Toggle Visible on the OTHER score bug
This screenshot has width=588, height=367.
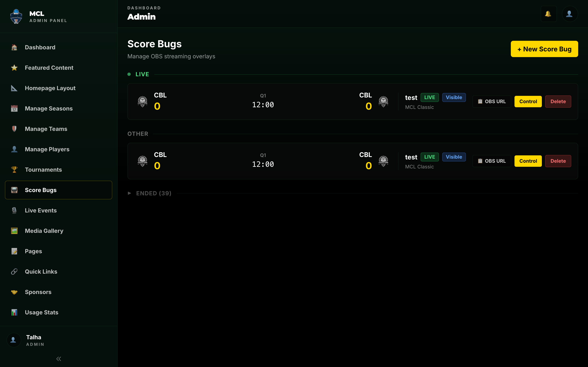[454, 157]
